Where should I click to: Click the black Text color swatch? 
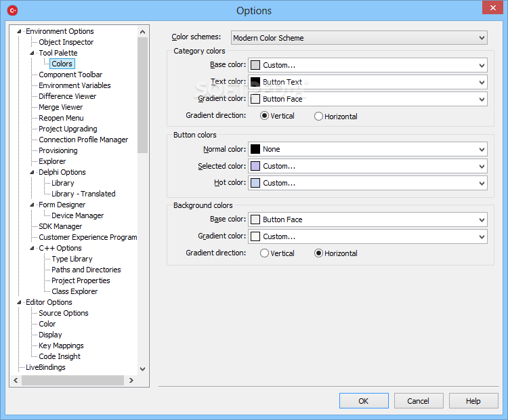click(x=255, y=82)
